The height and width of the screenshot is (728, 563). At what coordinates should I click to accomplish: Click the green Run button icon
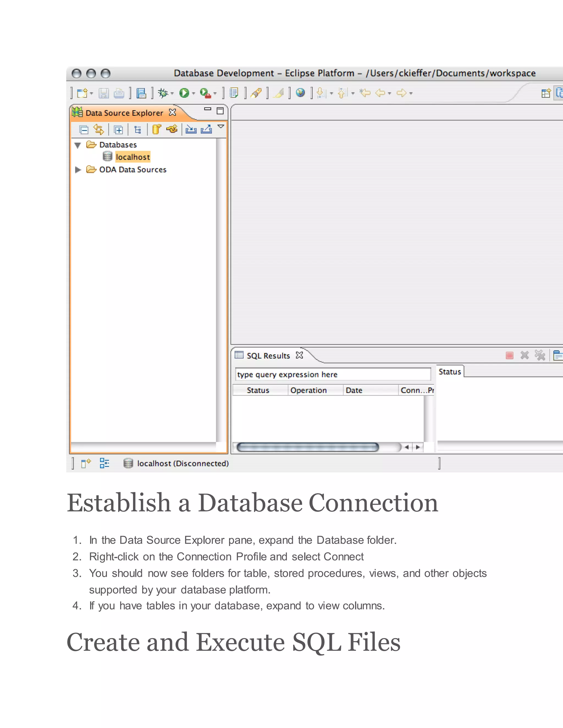tap(184, 93)
